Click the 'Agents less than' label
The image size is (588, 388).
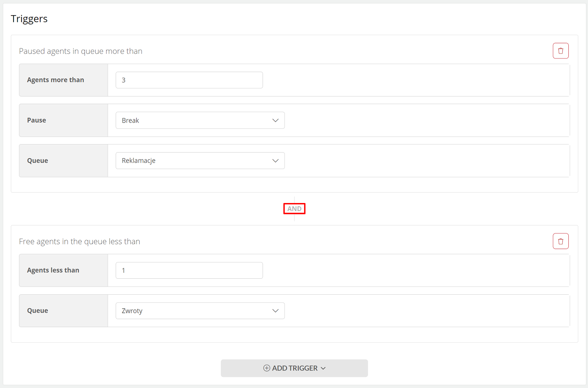pyautogui.click(x=53, y=270)
